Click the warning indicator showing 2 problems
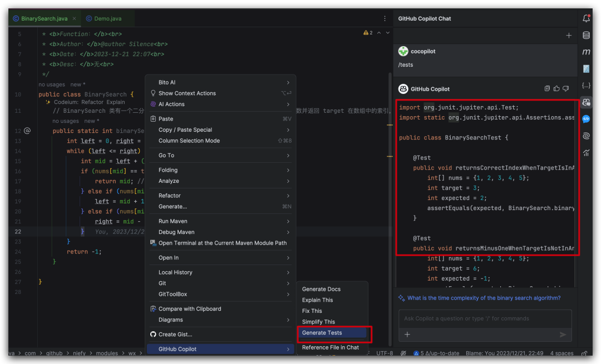 tap(368, 33)
